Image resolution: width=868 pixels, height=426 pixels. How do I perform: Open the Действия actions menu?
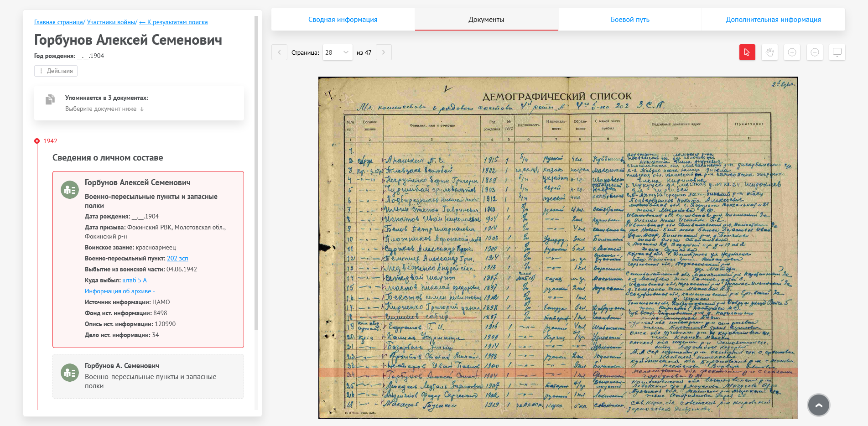click(56, 71)
